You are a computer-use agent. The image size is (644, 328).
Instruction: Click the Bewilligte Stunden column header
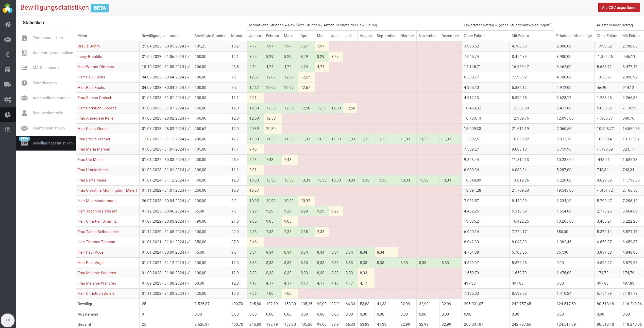pyautogui.click(x=210, y=36)
